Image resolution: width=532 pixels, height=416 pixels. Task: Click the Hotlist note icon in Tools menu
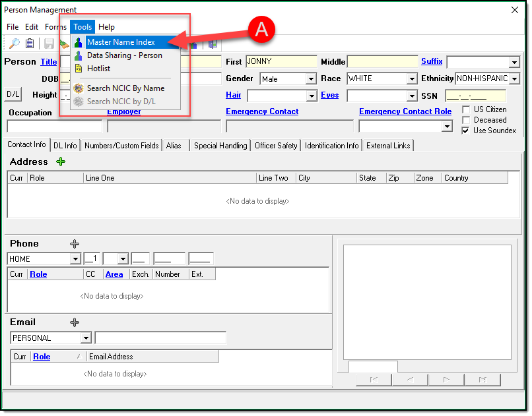coord(79,69)
